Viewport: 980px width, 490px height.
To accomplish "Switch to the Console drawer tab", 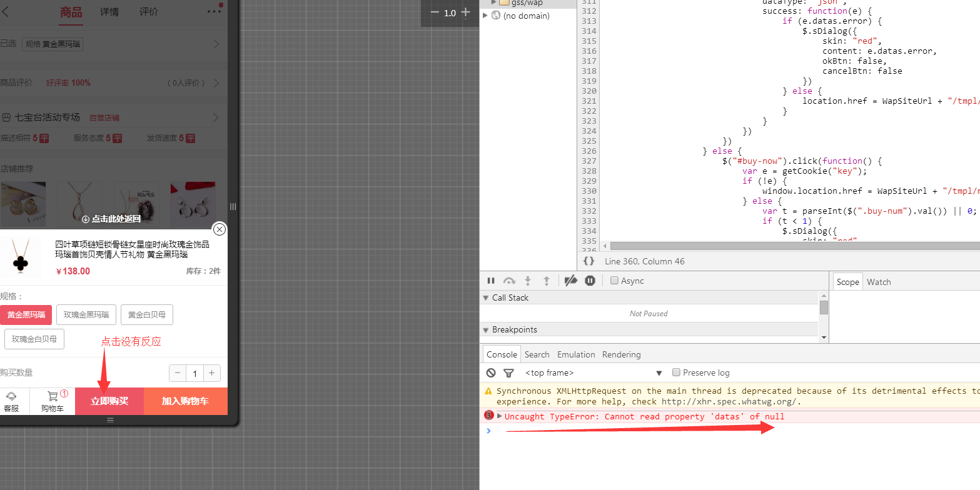I will click(502, 354).
